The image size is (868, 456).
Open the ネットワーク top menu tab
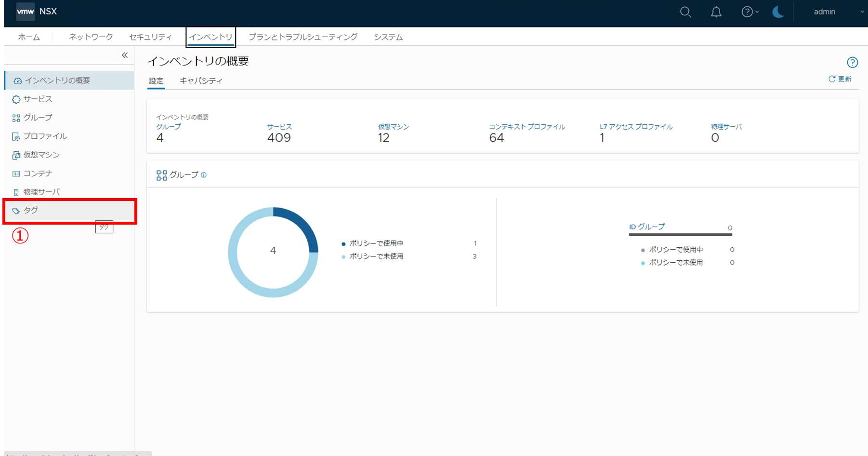91,37
